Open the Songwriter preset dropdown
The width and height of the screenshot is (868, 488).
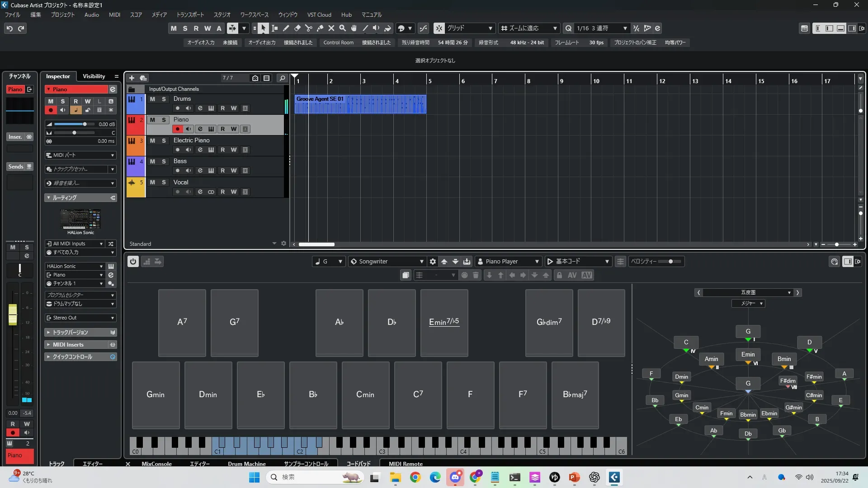pos(387,262)
